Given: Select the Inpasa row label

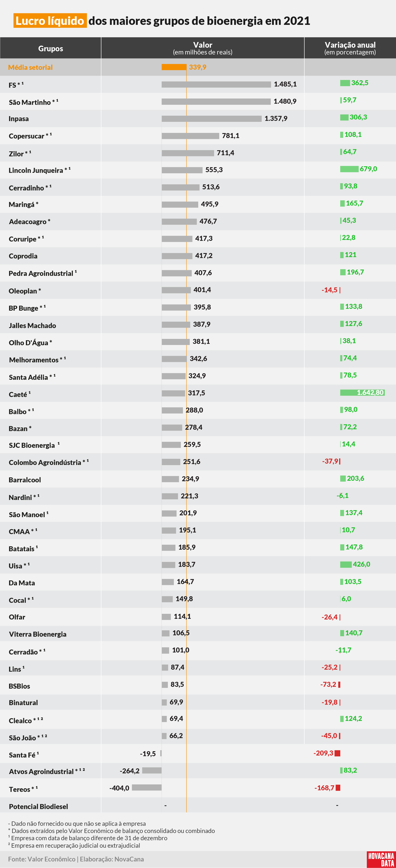Looking at the screenshot, I should [19, 119].
